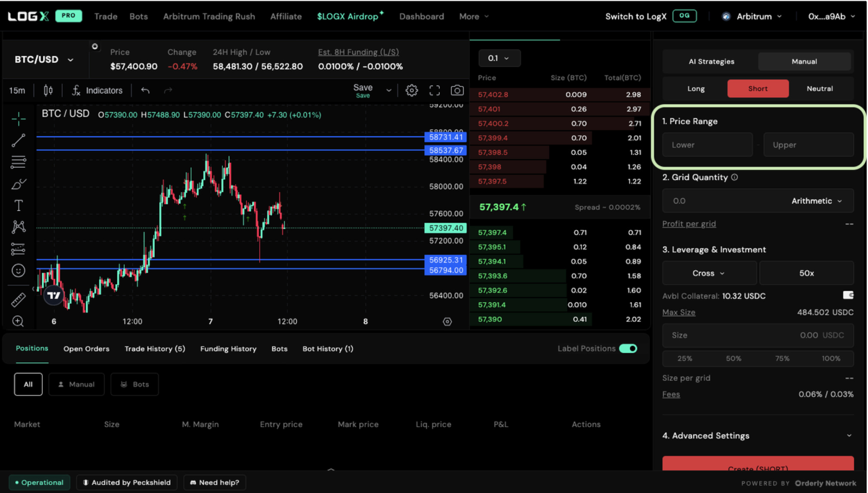
Task: Click Switch to LogX OG button
Action: tap(651, 16)
